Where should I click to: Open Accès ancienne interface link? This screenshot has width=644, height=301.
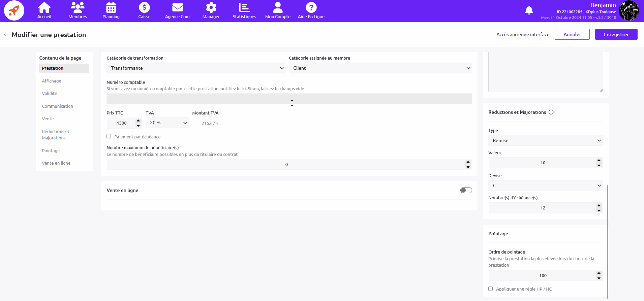coord(523,34)
